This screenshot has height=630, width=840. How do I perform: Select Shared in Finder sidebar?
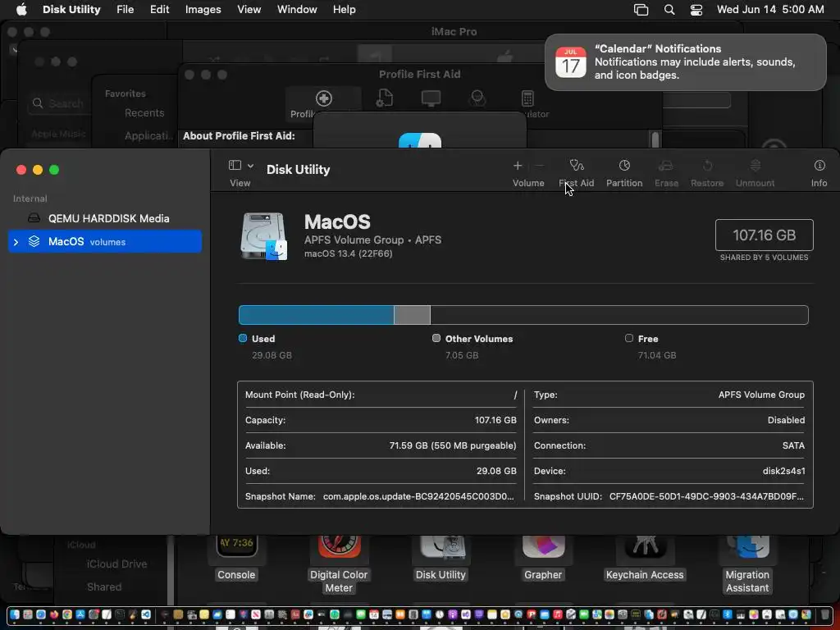pos(104,587)
